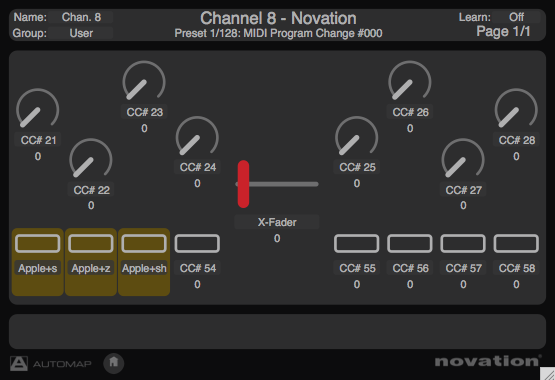Click the CC# 26 rotary knob

410,81
